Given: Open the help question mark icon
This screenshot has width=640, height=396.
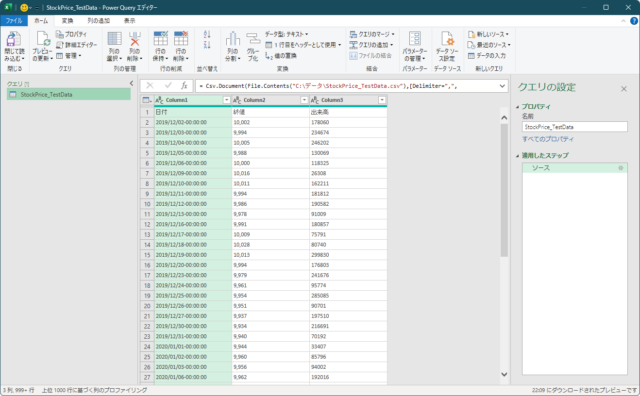Looking at the screenshot, I should pos(634,21).
